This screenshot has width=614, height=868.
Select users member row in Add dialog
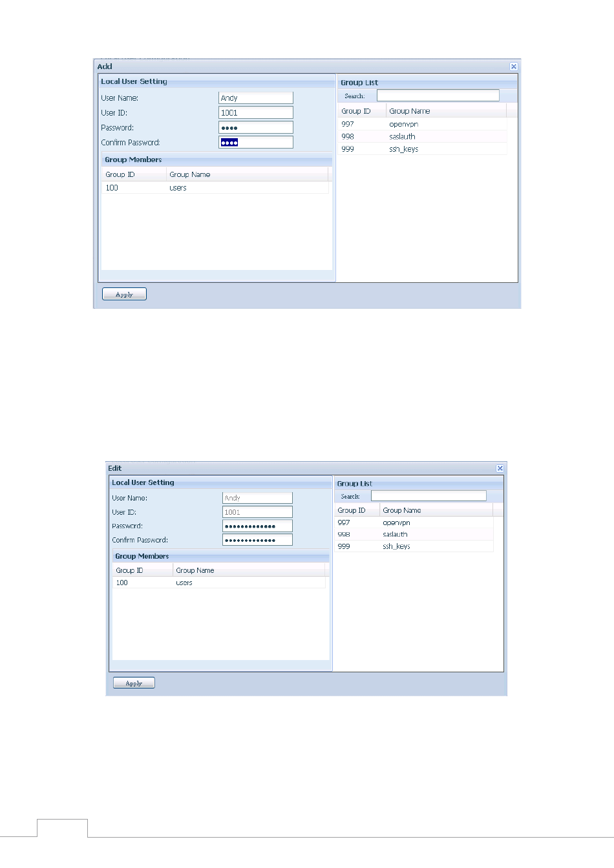(x=215, y=188)
